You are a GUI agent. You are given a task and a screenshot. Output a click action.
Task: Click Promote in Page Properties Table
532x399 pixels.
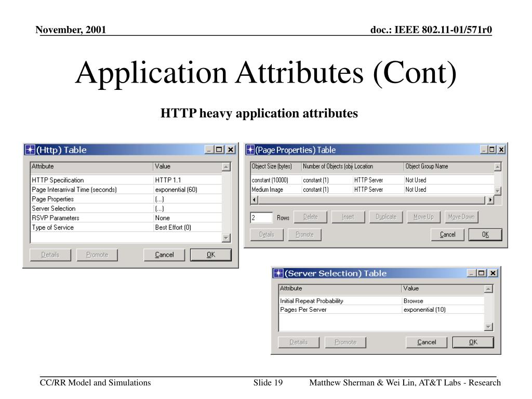tap(304, 234)
